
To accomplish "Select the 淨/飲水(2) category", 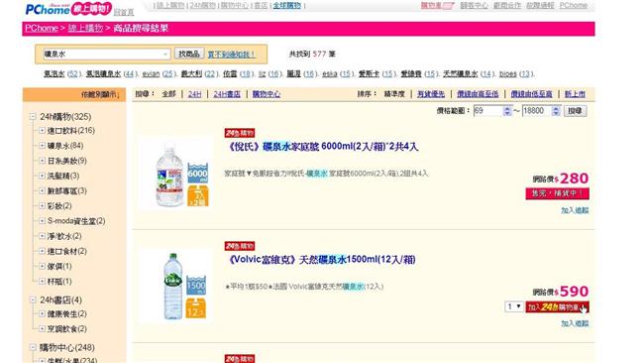I will [64, 236].
